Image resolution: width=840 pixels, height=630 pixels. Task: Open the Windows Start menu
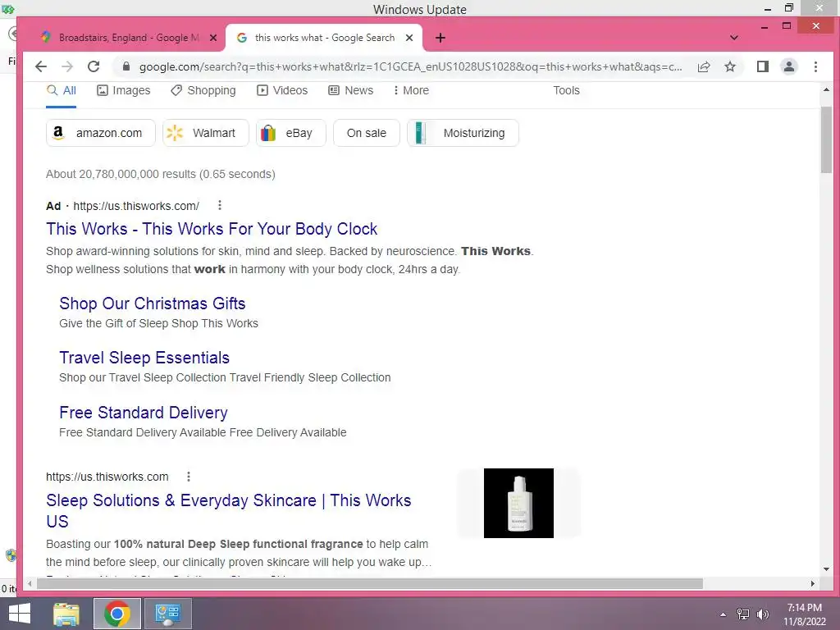[x=20, y=614]
